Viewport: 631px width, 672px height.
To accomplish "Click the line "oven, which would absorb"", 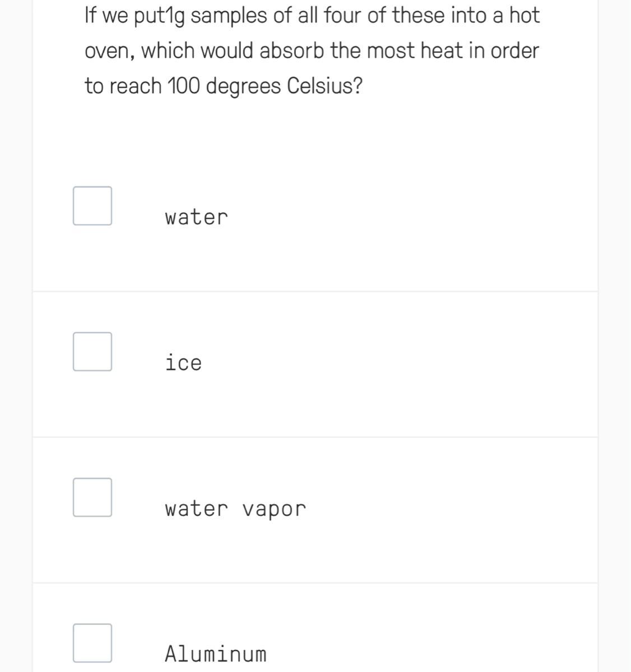I will (x=312, y=51).
